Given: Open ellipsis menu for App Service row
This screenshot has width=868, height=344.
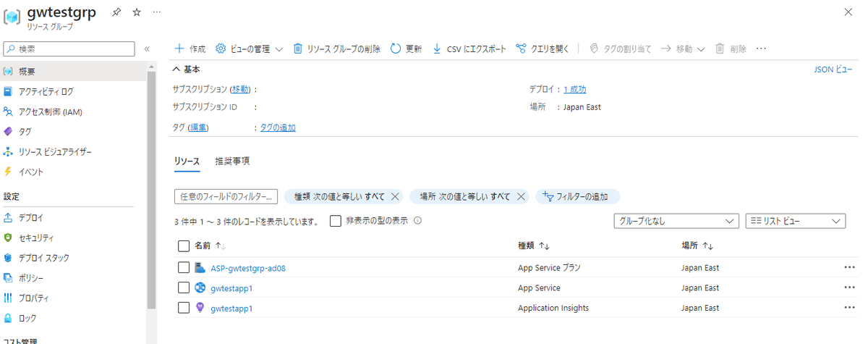Looking at the screenshot, I should pos(849,288).
